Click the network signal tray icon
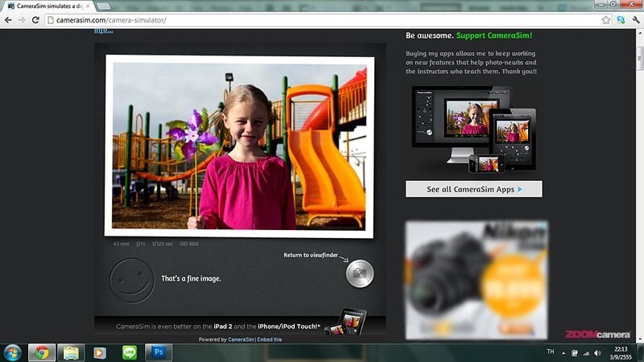644x362 pixels. coord(586,353)
